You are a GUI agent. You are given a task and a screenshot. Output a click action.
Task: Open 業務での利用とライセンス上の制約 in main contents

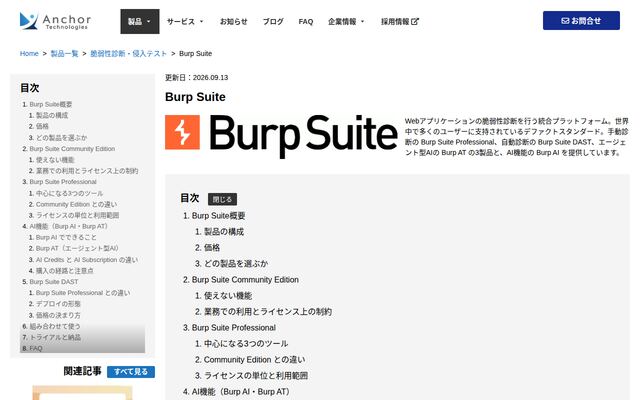coord(268,312)
